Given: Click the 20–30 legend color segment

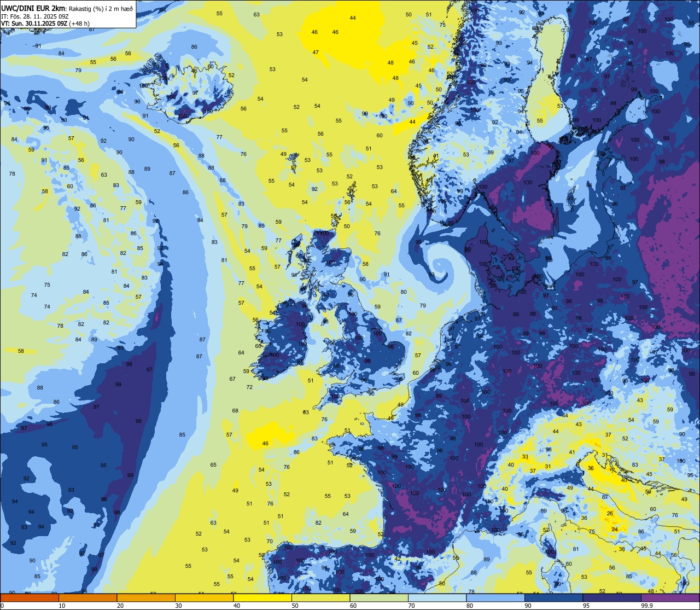Looking at the screenshot, I should coord(146,598).
